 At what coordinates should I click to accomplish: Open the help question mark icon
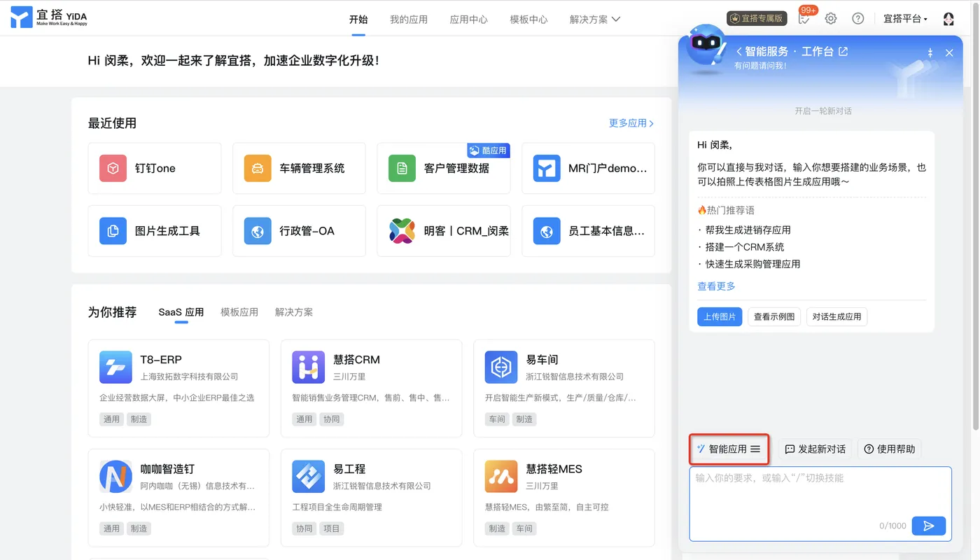tap(857, 19)
